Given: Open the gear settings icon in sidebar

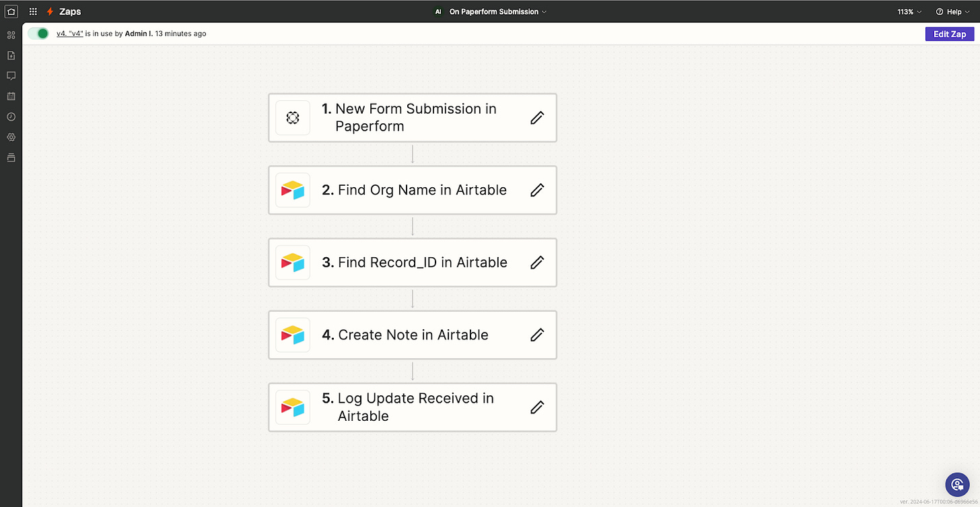Looking at the screenshot, I should pyautogui.click(x=11, y=137).
